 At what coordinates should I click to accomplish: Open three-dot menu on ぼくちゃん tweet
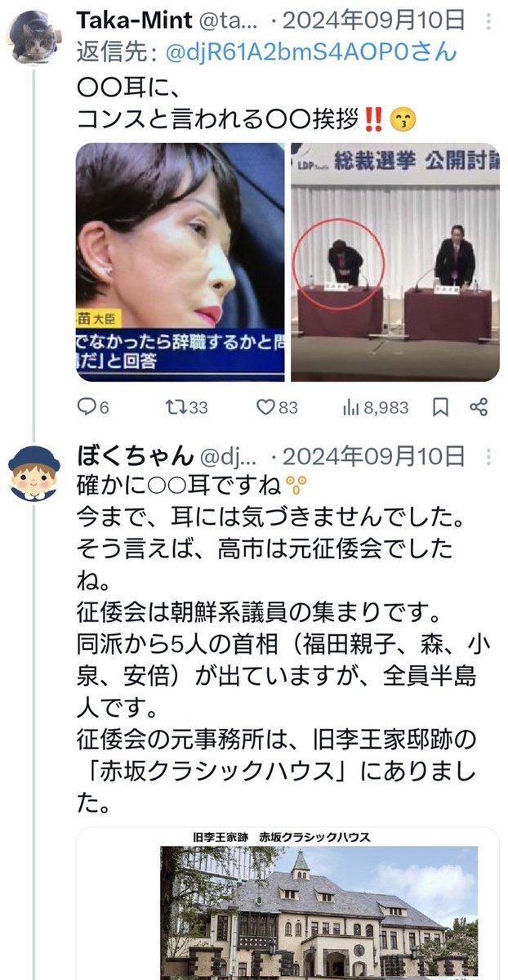click(488, 457)
